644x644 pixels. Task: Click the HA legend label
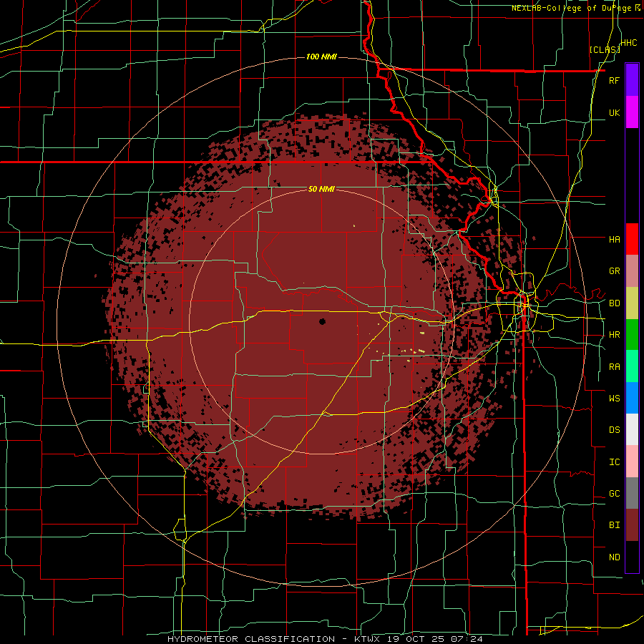[614, 239]
